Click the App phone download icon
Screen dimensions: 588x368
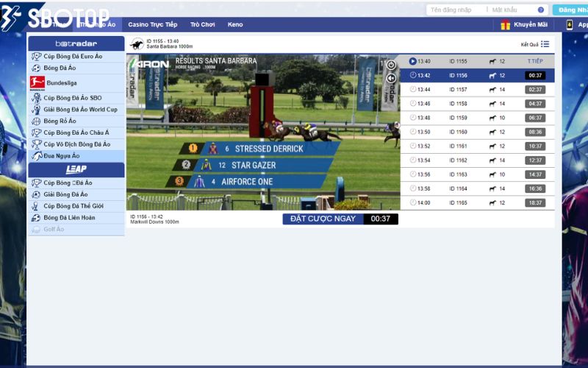tap(570, 25)
